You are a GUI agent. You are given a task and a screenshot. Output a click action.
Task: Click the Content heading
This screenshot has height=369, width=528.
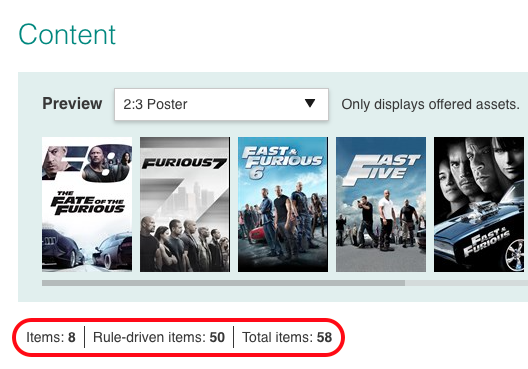(67, 34)
